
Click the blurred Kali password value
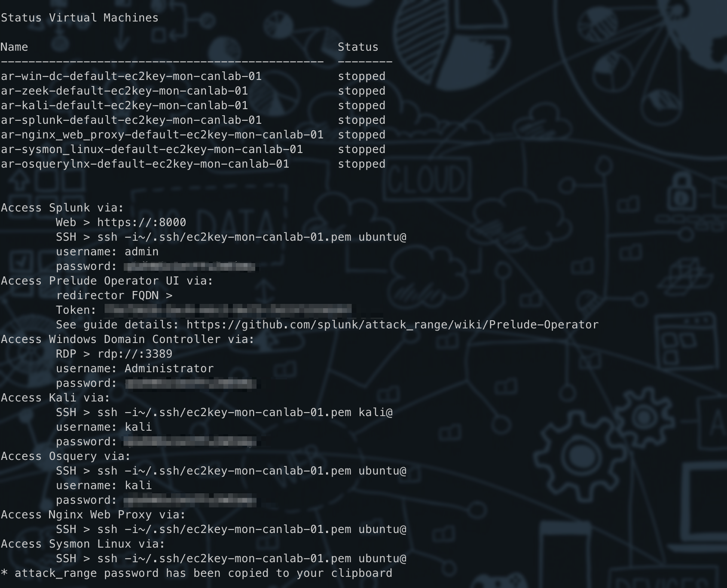190,441
